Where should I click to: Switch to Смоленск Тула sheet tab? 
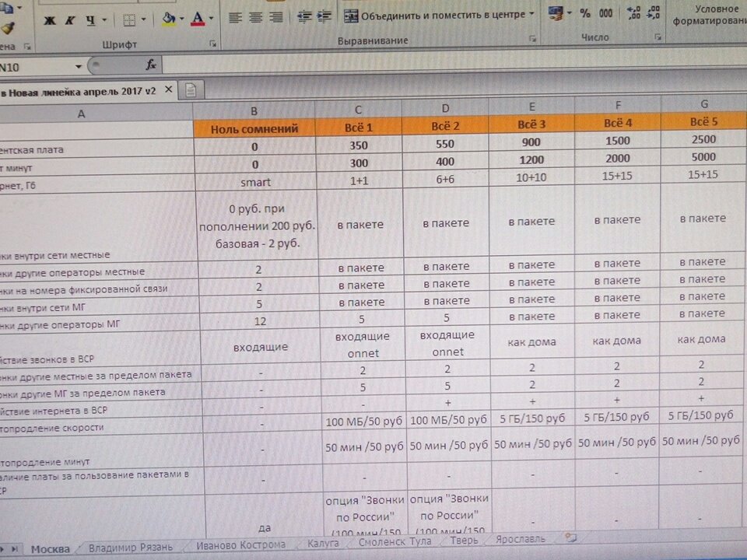point(395,541)
